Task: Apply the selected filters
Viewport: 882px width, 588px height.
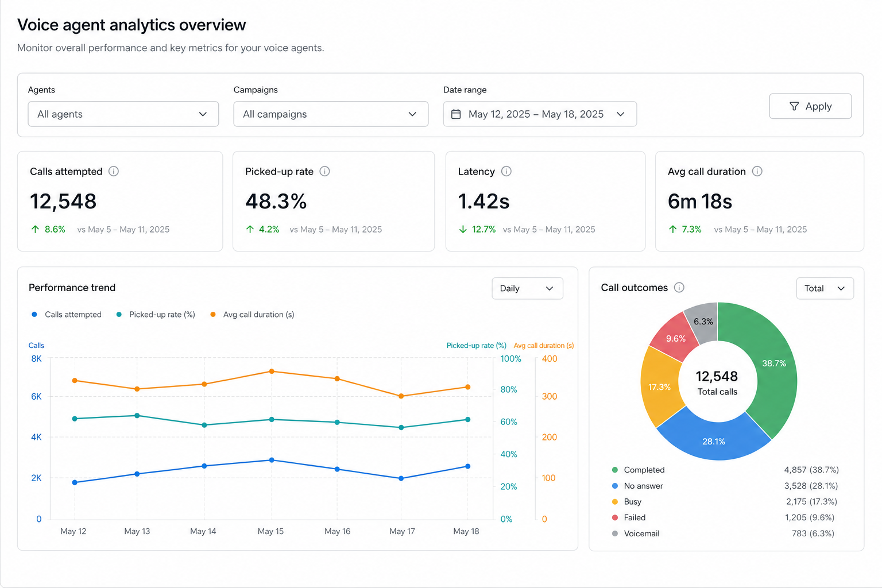Action: click(810, 106)
